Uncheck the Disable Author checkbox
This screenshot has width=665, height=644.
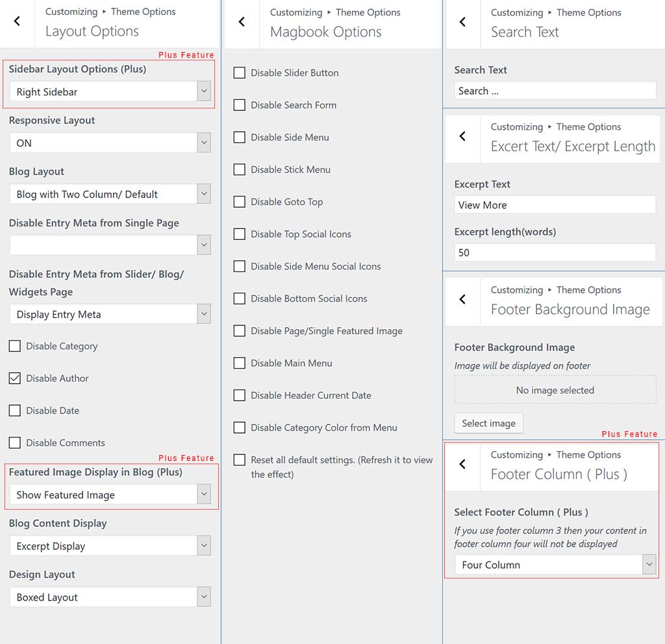15,378
